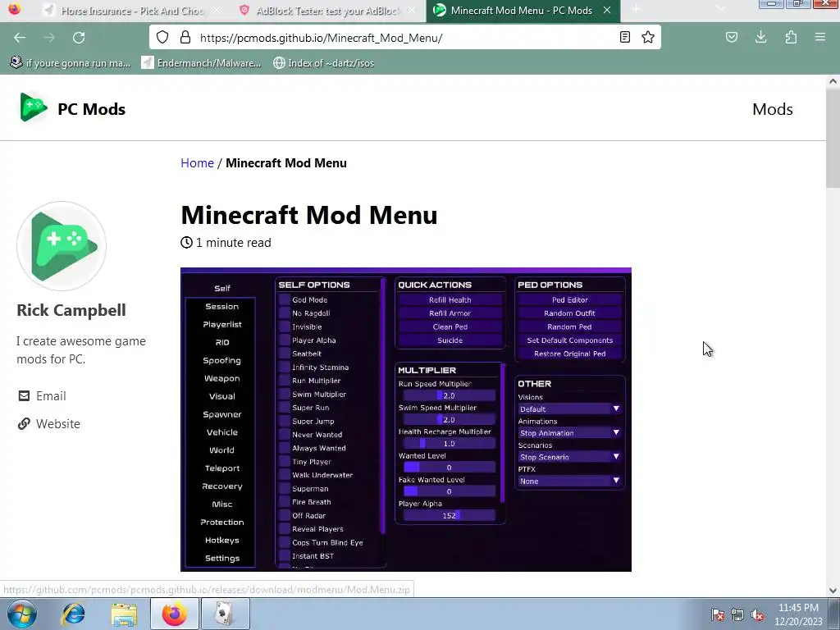Image resolution: width=840 pixels, height=630 pixels.
Task: Click the Ped Editor button in the mod menu image
Action: pyautogui.click(x=569, y=299)
